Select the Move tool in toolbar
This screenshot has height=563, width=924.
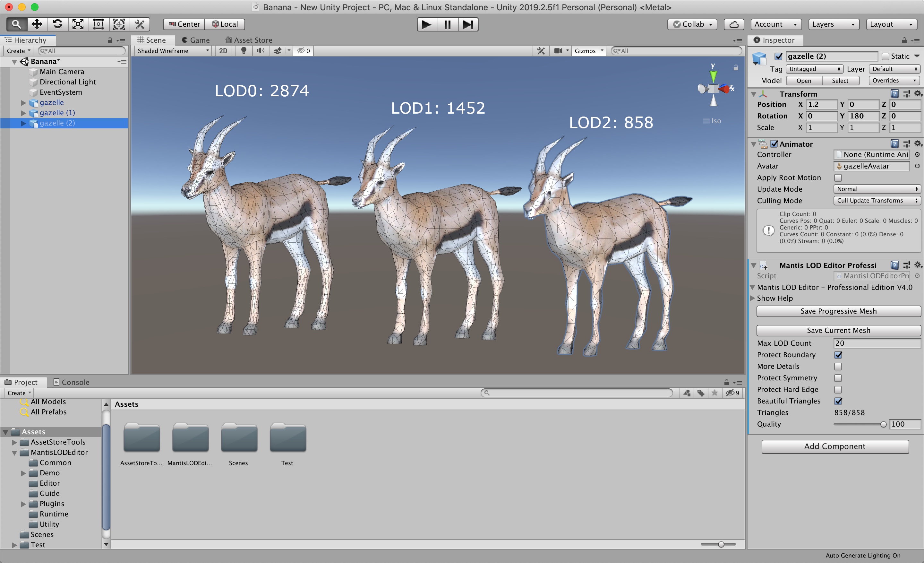(x=37, y=24)
